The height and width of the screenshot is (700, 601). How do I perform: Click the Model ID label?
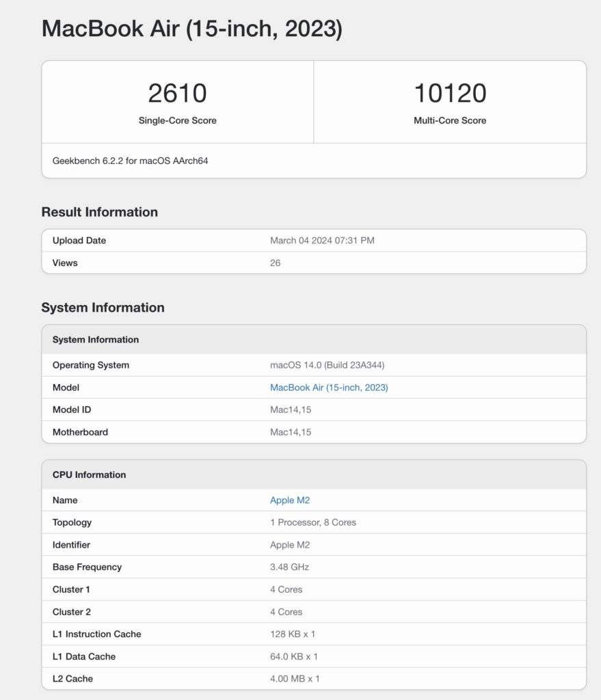point(71,410)
